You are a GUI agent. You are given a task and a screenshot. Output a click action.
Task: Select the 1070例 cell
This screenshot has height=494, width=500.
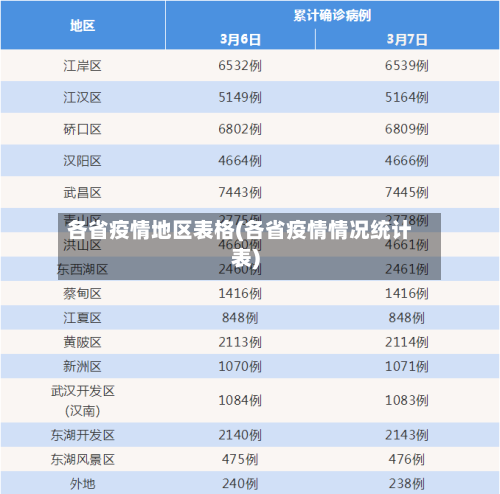(x=240, y=367)
